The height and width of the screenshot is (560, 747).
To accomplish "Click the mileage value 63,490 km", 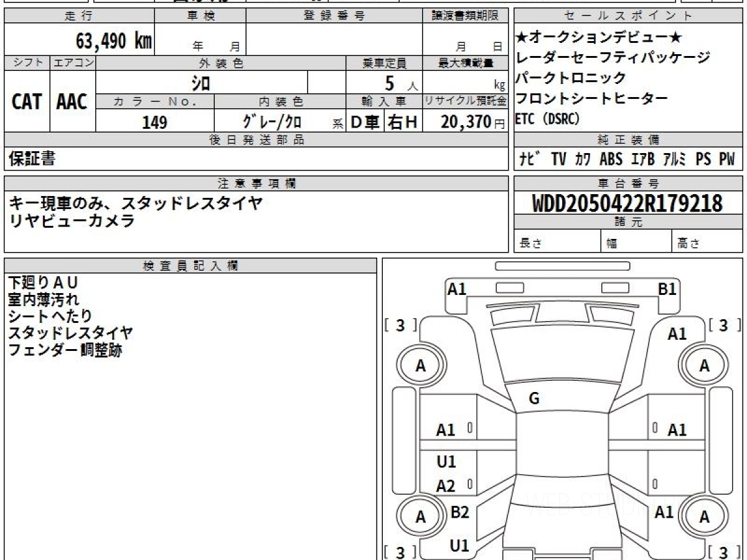I will click(x=115, y=41).
